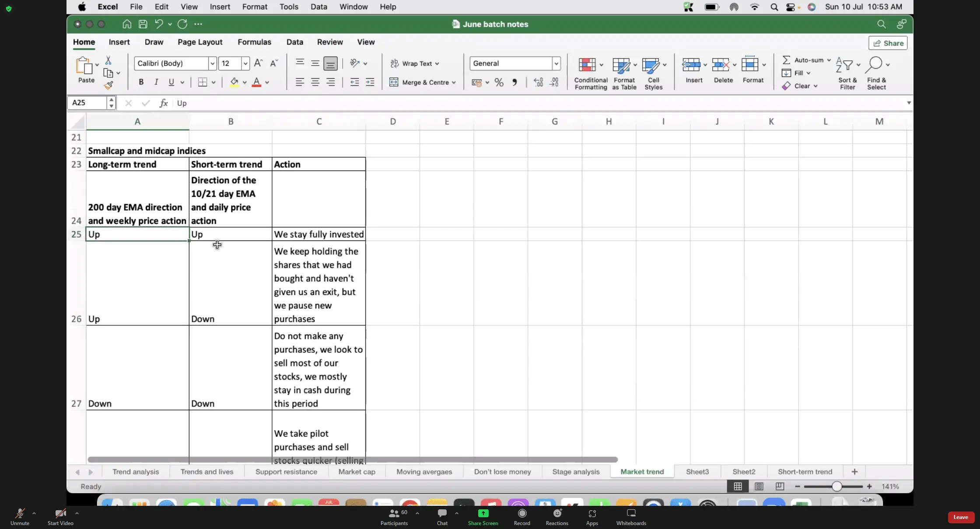The image size is (980, 529).
Task: Switch to Page Layout view in status bar
Action: (x=759, y=486)
